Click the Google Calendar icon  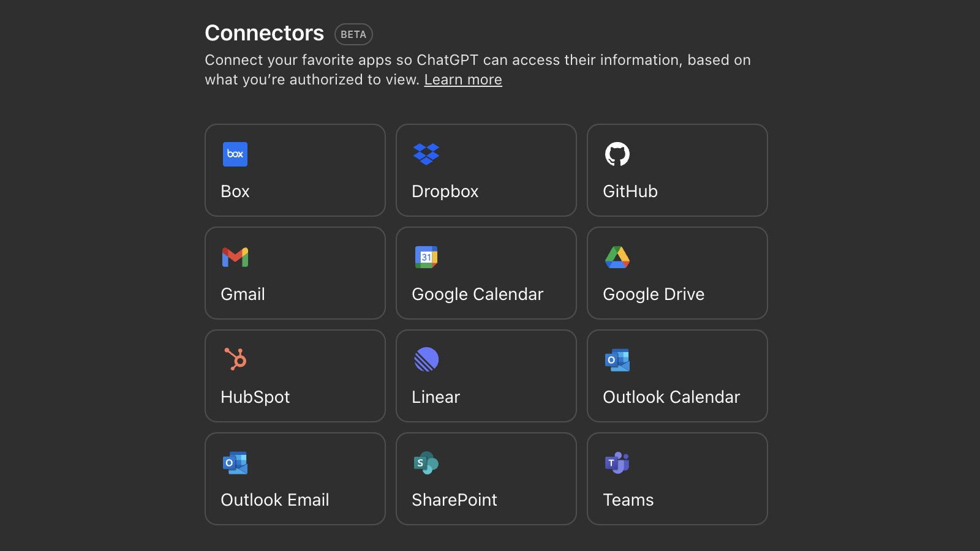pos(426,257)
